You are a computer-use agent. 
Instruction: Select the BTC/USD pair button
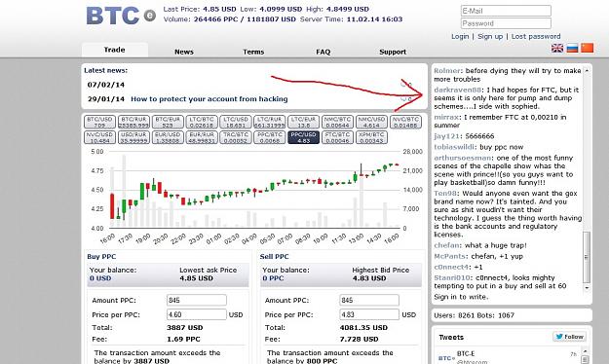coord(99,122)
